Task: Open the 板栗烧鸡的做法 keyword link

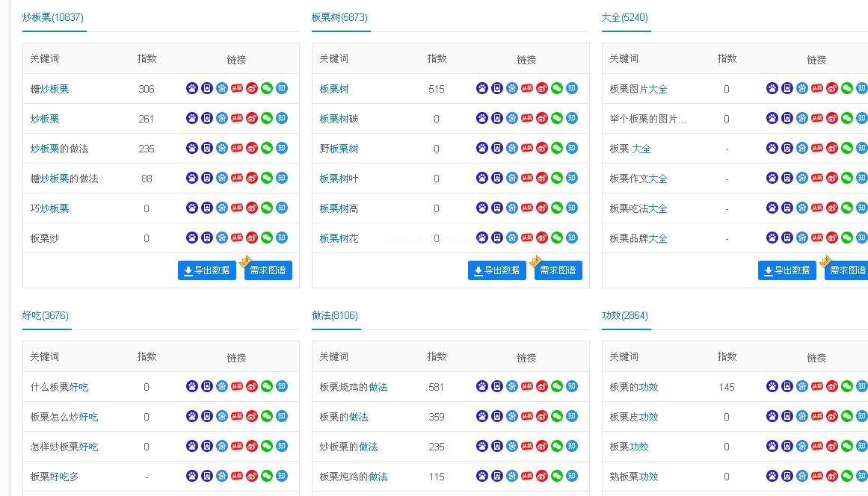Action: point(354,387)
